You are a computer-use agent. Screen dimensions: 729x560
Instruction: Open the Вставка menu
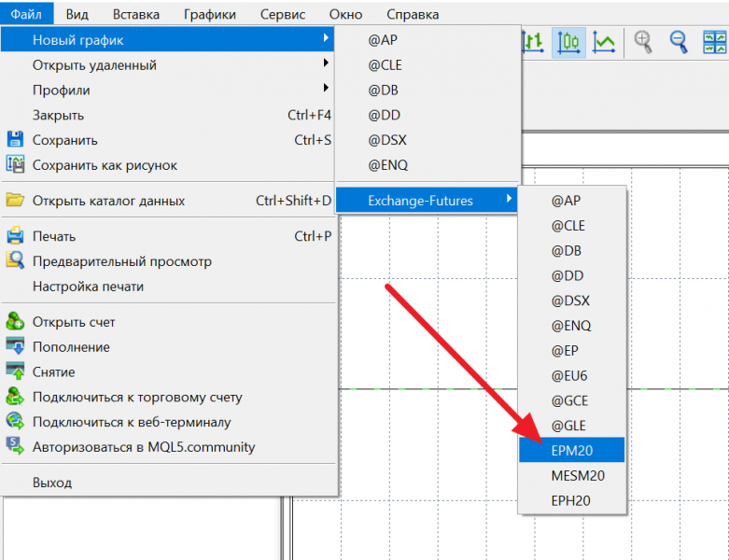136,14
